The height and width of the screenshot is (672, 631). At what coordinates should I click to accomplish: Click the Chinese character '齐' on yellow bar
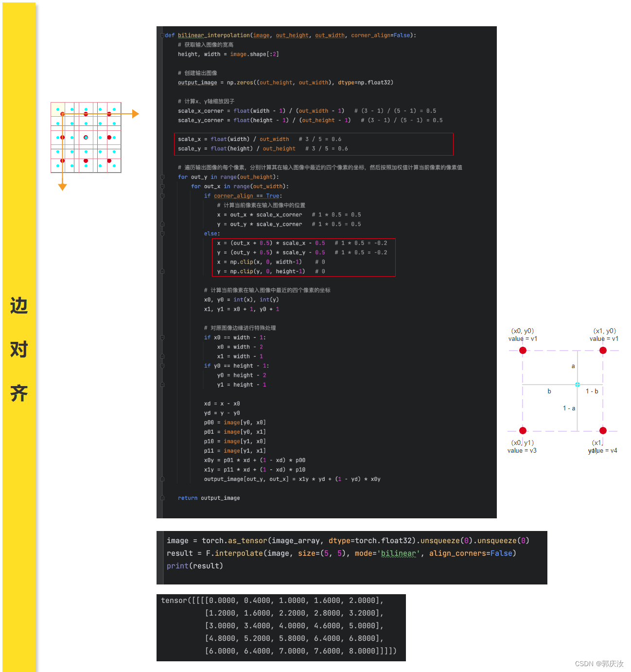(19, 393)
